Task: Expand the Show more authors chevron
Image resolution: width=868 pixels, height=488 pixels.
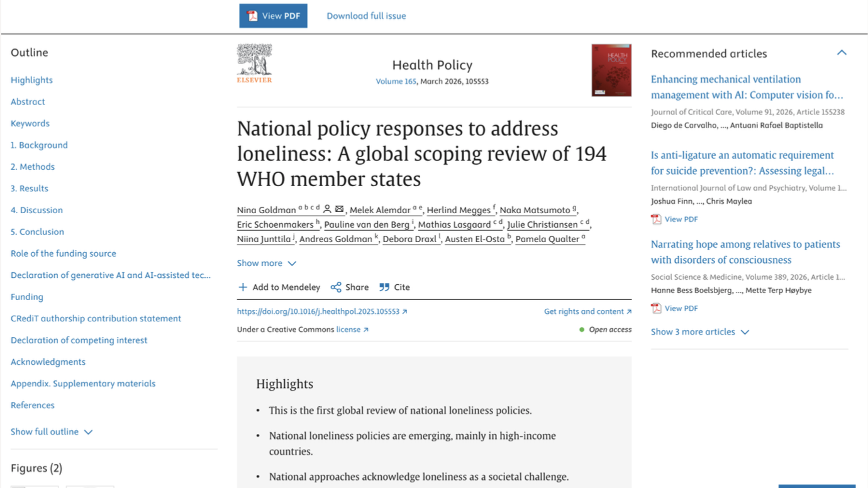Action: [x=292, y=263]
